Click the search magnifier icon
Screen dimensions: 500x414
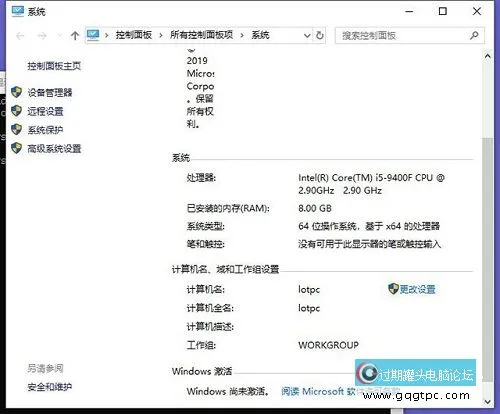(x=474, y=35)
